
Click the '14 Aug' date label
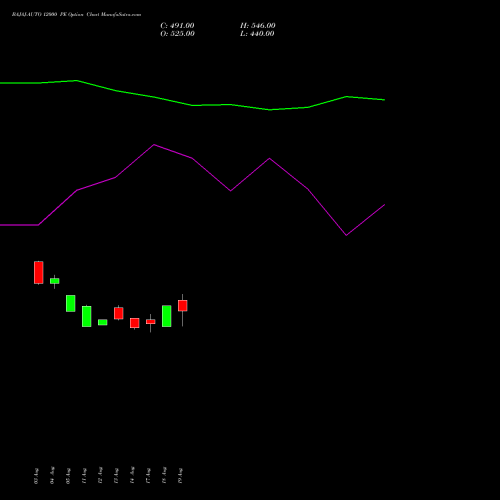pos(132,476)
